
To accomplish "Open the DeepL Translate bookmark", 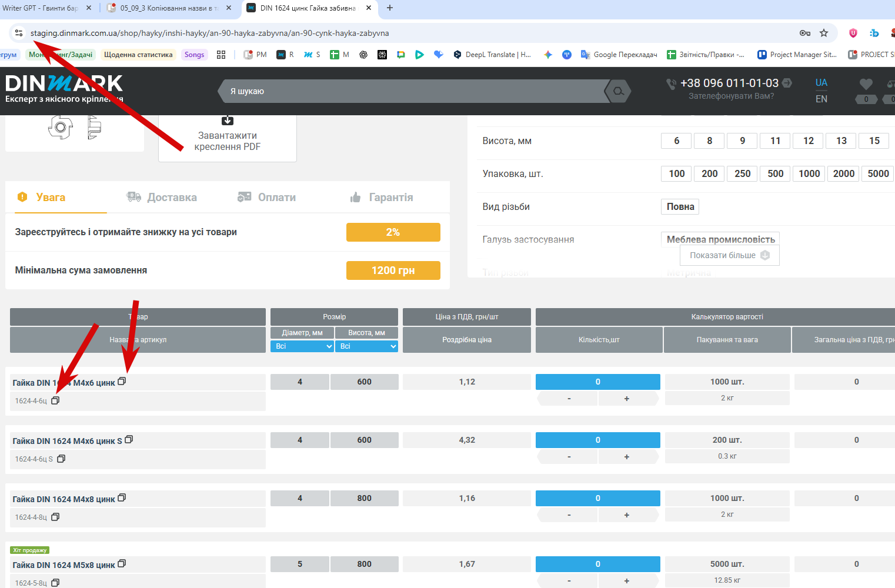I will coord(492,55).
